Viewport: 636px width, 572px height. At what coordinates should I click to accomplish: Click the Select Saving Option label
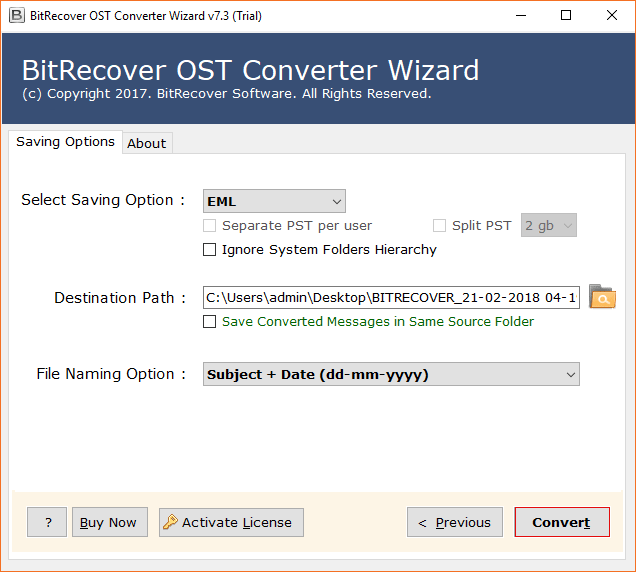click(x=103, y=200)
